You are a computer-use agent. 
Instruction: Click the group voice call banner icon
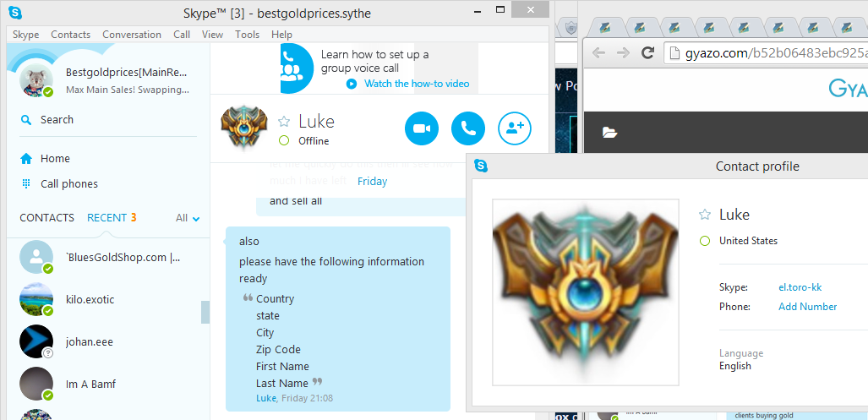[297, 68]
